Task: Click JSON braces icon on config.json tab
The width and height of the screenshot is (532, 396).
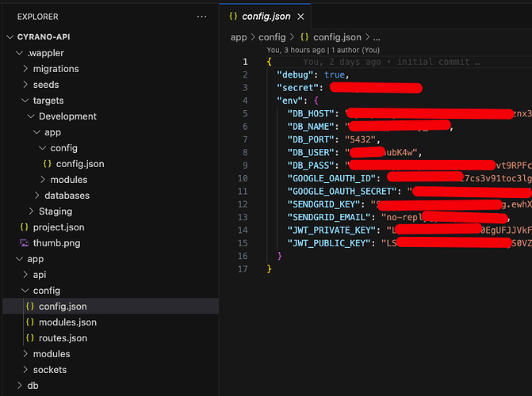Action: click(x=233, y=17)
